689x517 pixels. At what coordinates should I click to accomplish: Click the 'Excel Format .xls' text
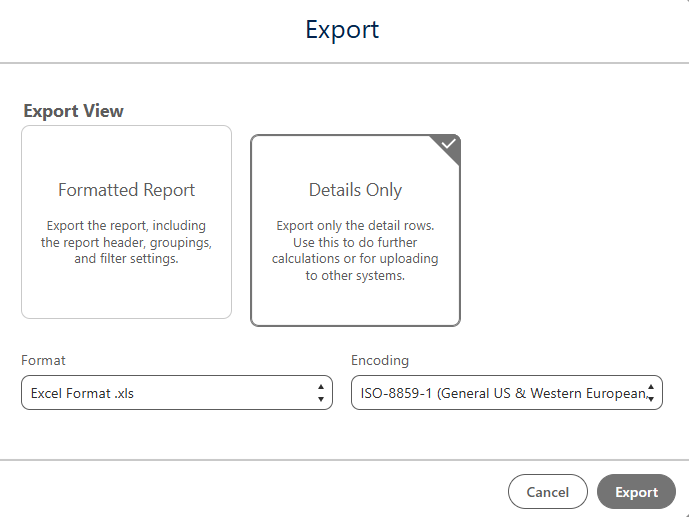[82, 393]
